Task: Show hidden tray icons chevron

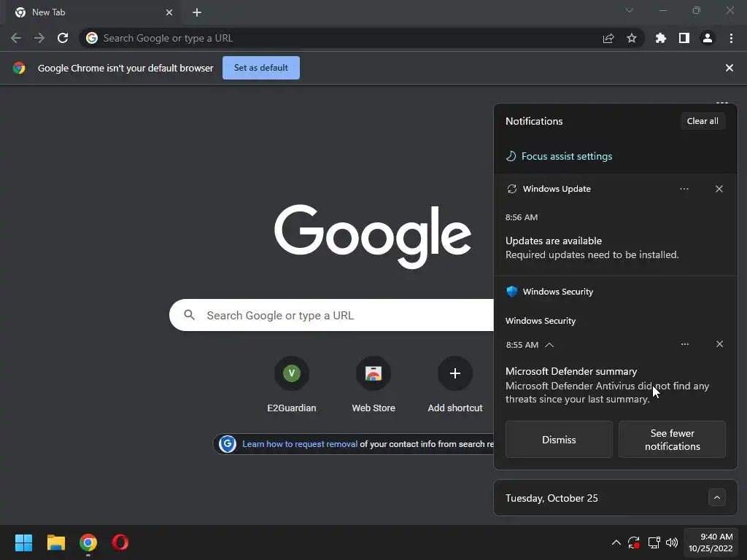Action: click(616, 542)
